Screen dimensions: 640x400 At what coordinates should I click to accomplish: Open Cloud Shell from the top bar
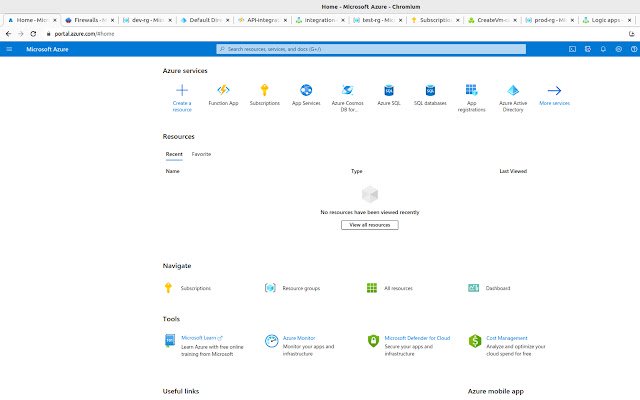[572, 49]
